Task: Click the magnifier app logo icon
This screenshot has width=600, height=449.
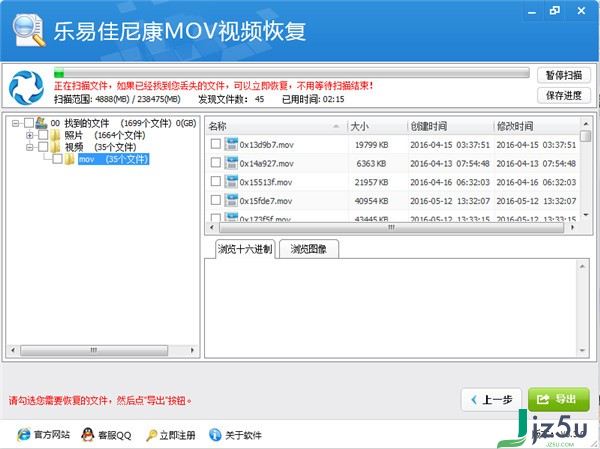Action: click(29, 30)
